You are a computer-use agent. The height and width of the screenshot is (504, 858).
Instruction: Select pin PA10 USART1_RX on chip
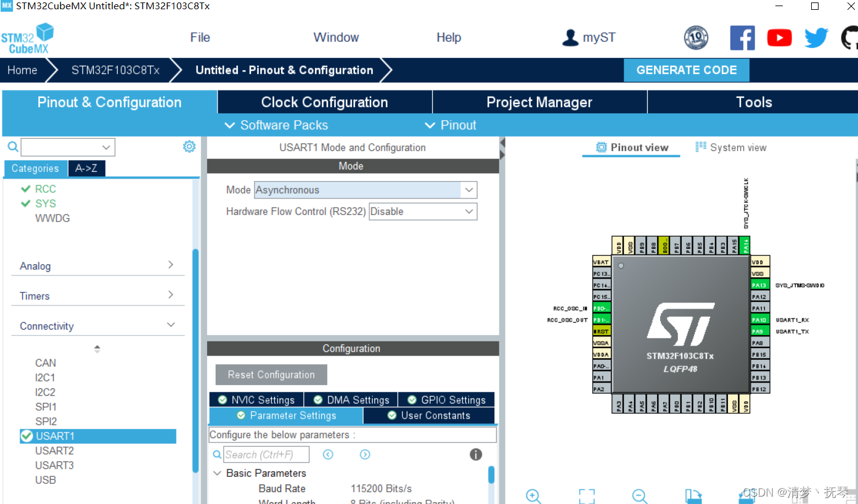click(x=759, y=320)
